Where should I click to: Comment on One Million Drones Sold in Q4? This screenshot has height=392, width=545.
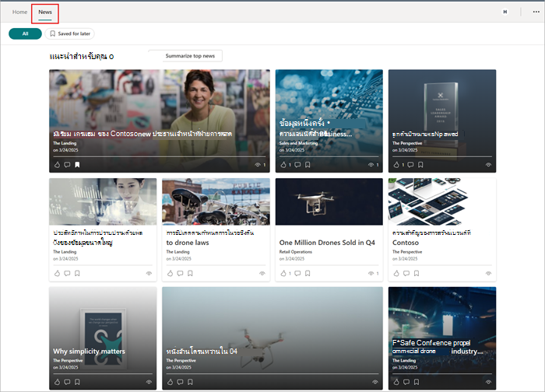[297, 273]
